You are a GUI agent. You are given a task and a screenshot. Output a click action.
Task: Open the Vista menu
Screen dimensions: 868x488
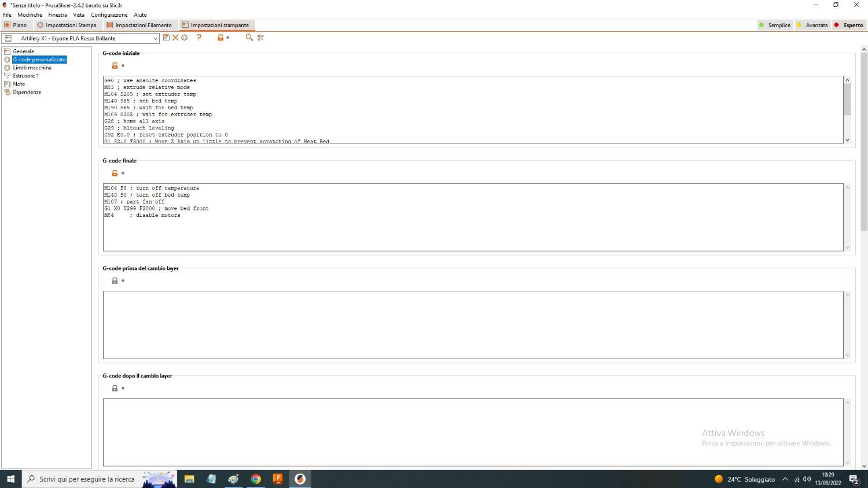click(79, 14)
